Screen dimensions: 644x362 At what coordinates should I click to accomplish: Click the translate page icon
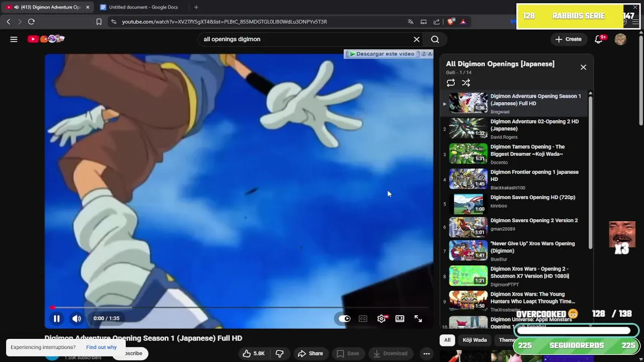point(411,22)
